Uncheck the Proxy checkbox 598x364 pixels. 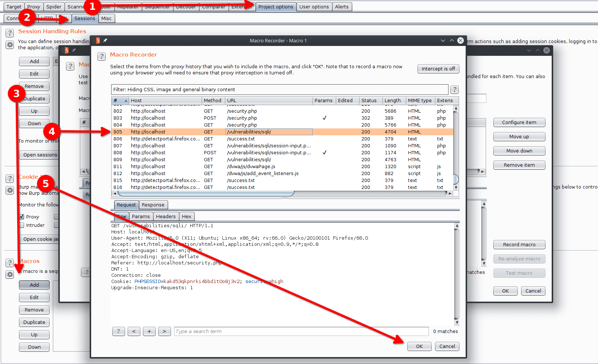click(x=22, y=217)
